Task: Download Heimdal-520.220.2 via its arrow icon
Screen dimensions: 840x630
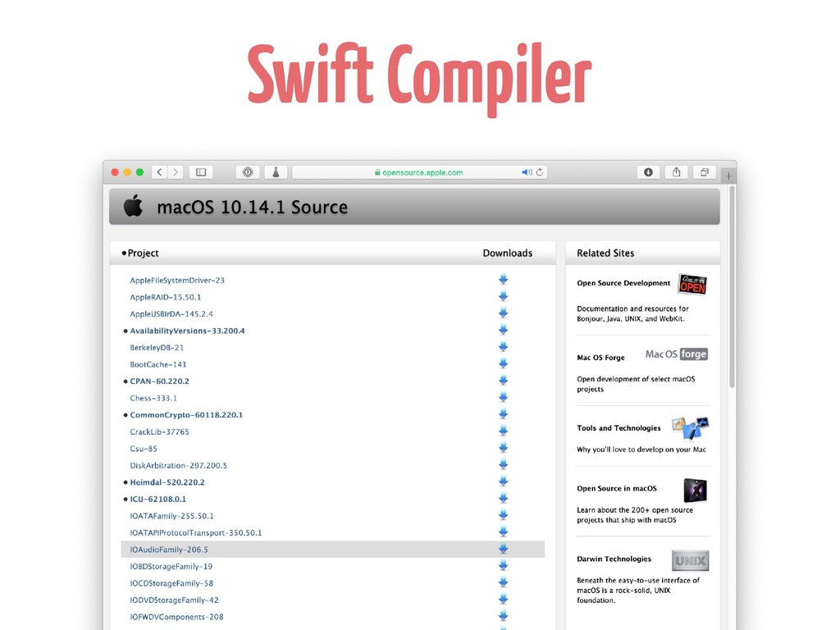Action: [x=503, y=481]
